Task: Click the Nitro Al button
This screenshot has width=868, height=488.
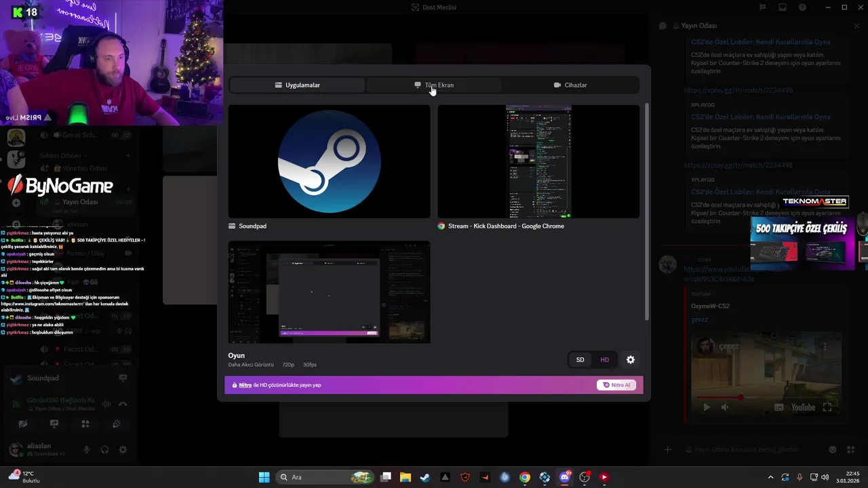Action: click(x=616, y=385)
